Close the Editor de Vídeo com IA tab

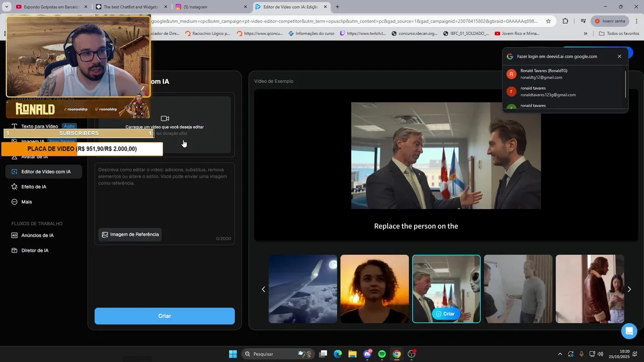[x=326, y=7]
